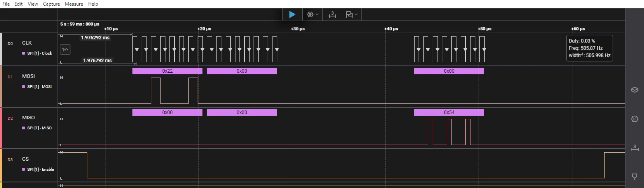Click the +20 µs time ruler label

tap(204, 29)
